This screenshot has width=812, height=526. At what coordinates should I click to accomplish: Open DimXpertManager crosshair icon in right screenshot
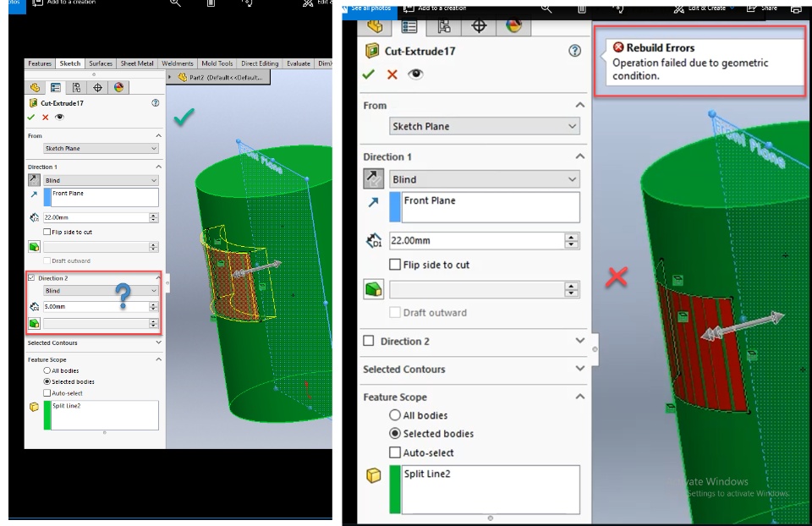tap(479, 26)
